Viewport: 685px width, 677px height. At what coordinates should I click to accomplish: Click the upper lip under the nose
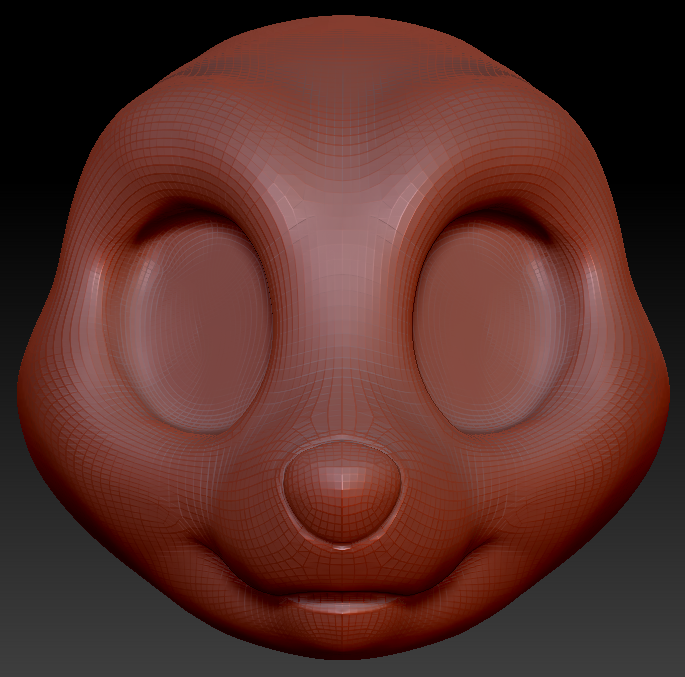coord(343,572)
